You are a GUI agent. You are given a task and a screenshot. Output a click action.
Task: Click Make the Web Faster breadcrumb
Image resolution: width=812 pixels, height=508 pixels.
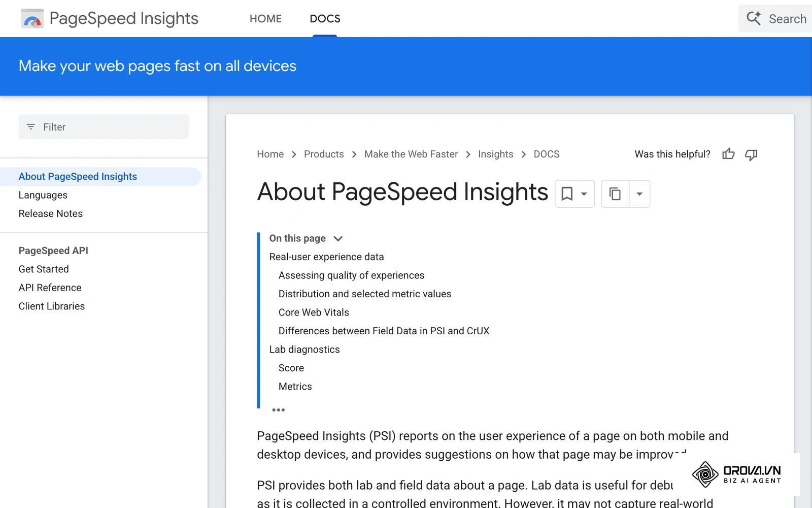(411, 154)
